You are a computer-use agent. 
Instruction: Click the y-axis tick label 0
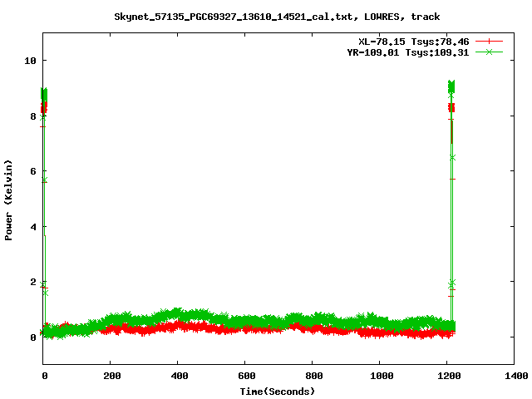pyautogui.click(x=33, y=337)
